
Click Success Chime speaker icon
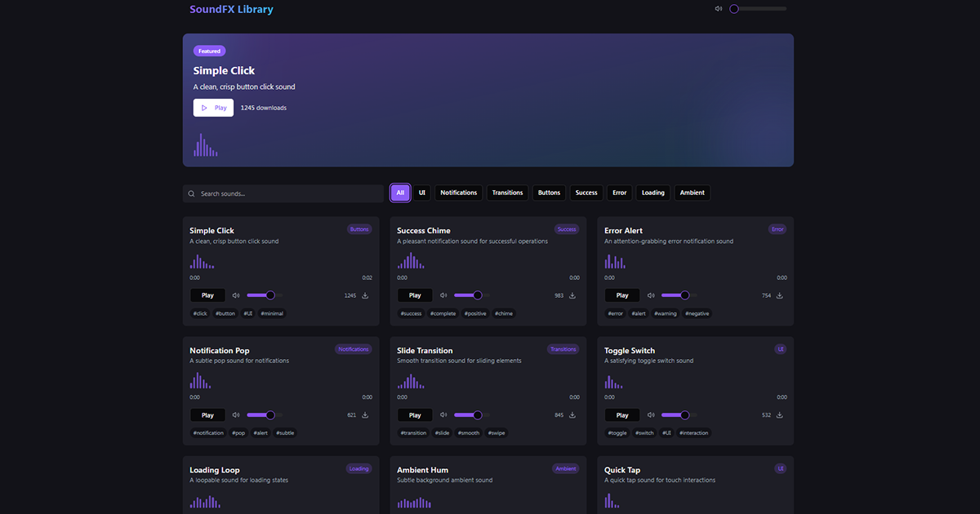443,295
